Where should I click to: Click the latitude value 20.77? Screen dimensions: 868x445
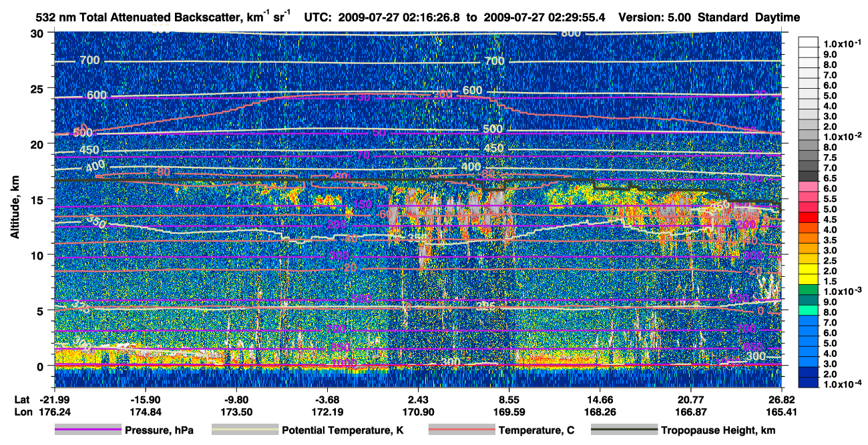pos(691,398)
